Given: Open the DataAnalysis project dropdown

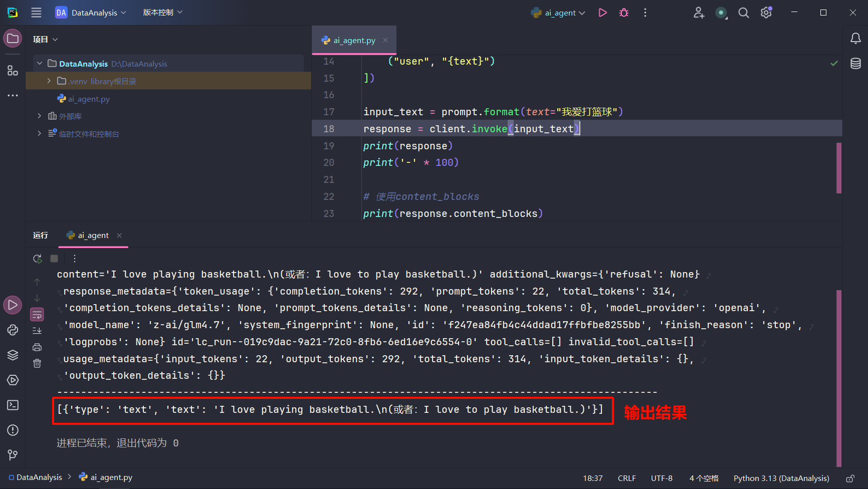Looking at the screenshot, I should tap(91, 13).
